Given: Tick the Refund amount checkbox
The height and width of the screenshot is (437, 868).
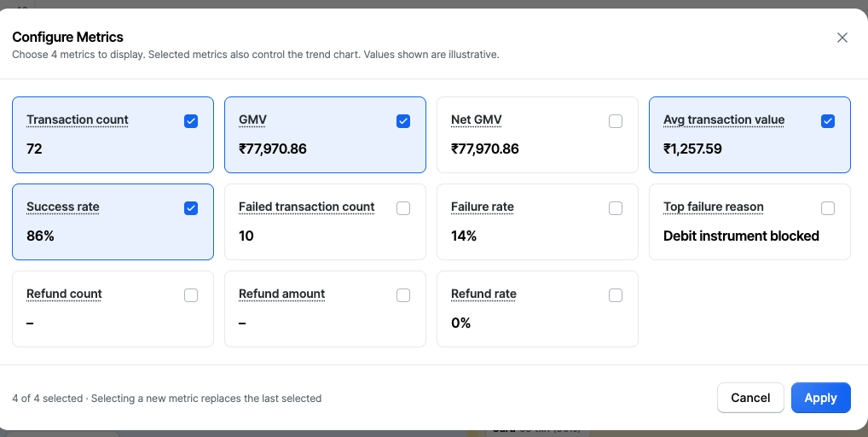Looking at the screenshot, I should tap(403, 295).
